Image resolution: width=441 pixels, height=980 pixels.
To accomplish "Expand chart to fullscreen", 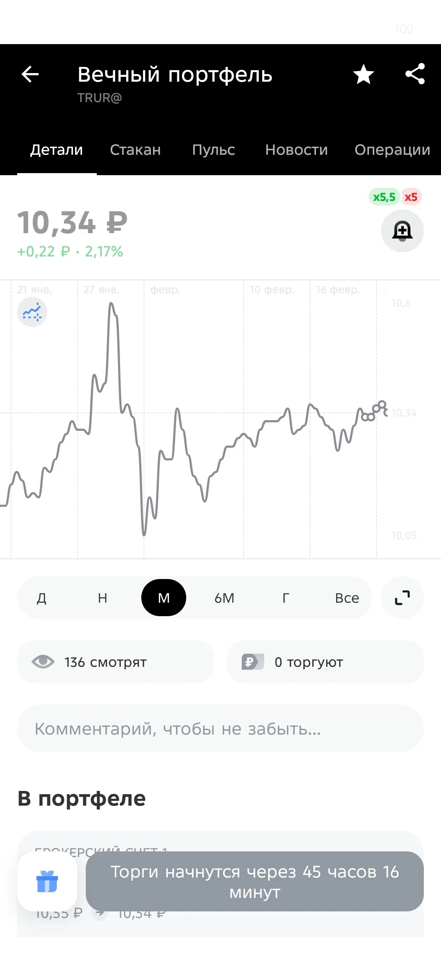I will [402, 598].
